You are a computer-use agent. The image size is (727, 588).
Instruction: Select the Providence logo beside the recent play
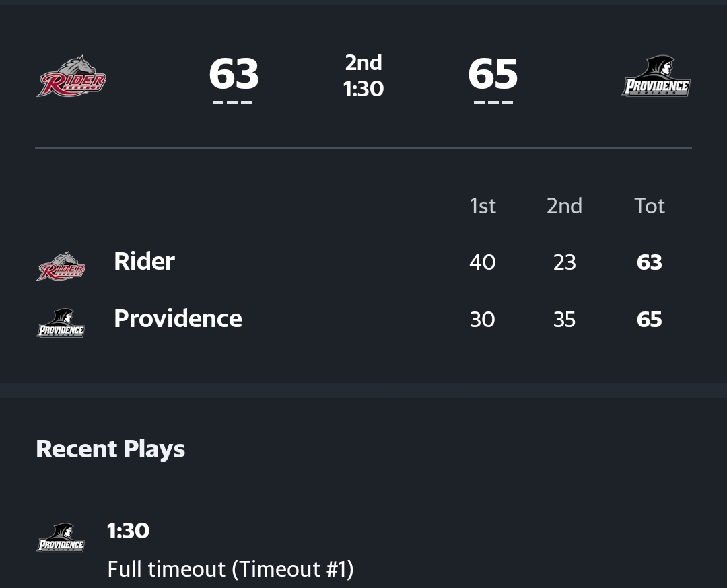(61, 538)
